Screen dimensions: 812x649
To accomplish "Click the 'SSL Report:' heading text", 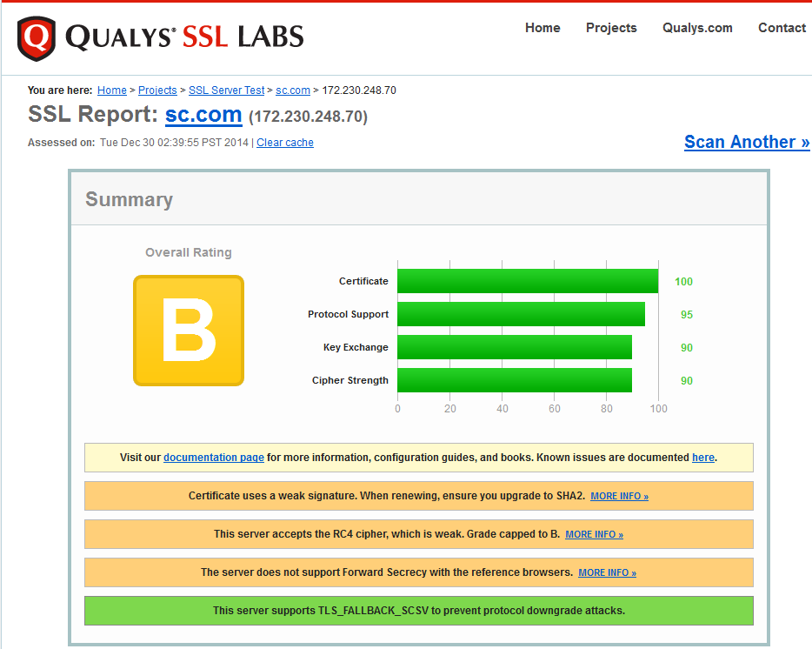I will (x=93, y=114).
